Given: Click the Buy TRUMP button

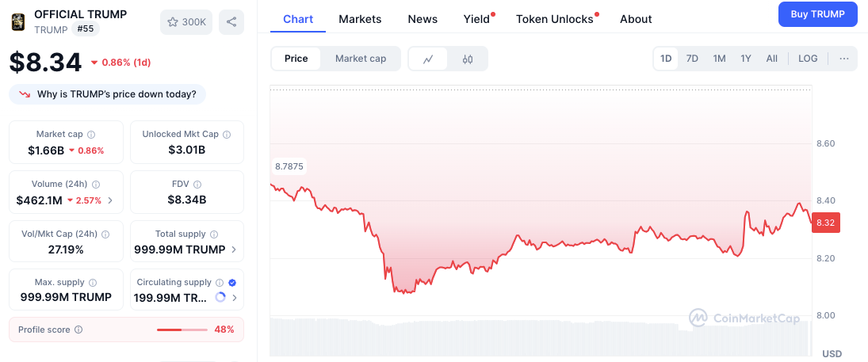Looking at the screenshot, I should (817, 14).
